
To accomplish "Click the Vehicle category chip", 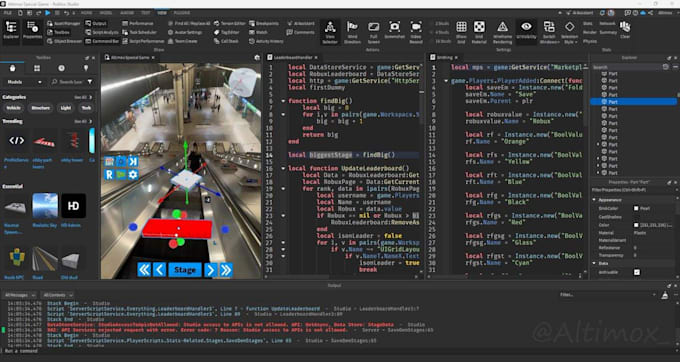I will (13, 108).
